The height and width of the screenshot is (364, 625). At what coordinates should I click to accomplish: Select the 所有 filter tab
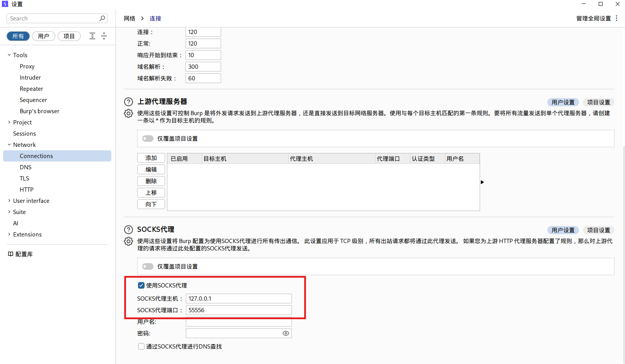click(18, 36)
